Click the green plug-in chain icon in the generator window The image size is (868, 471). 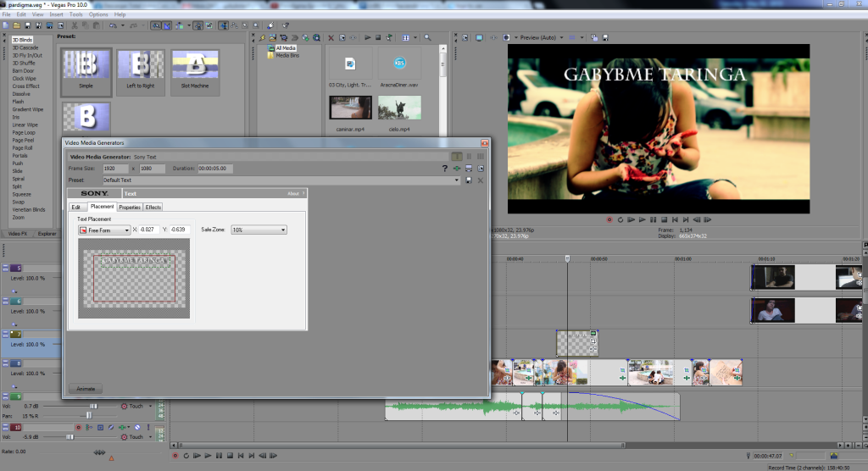[457, 169]
